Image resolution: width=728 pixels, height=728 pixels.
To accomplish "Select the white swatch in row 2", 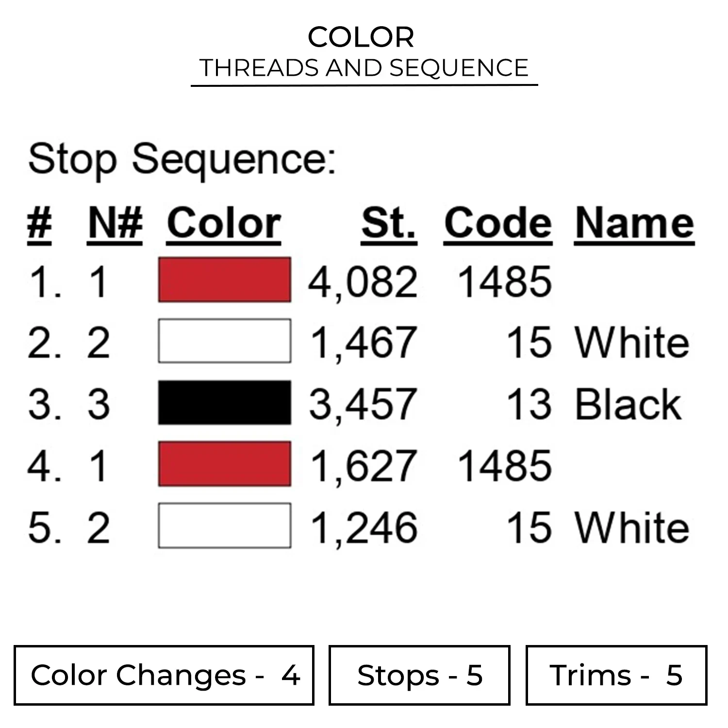I will coord(224,341).
